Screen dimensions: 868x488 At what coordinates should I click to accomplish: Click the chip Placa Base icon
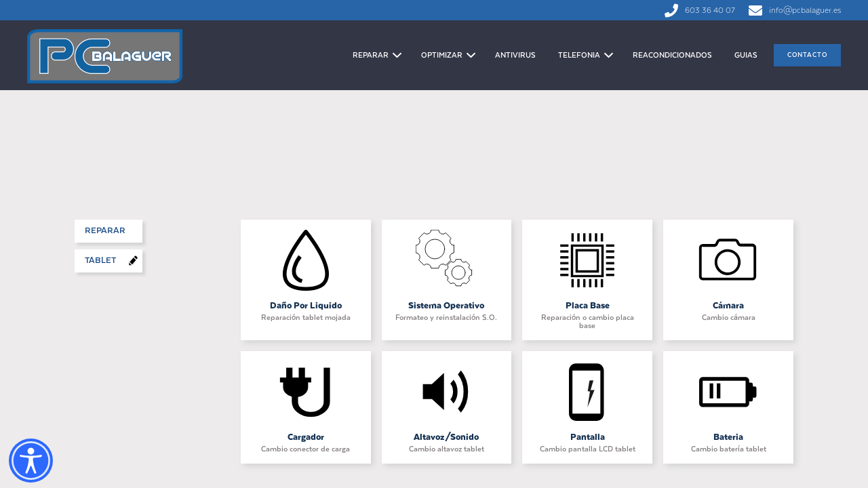click(x=587, y=260)
